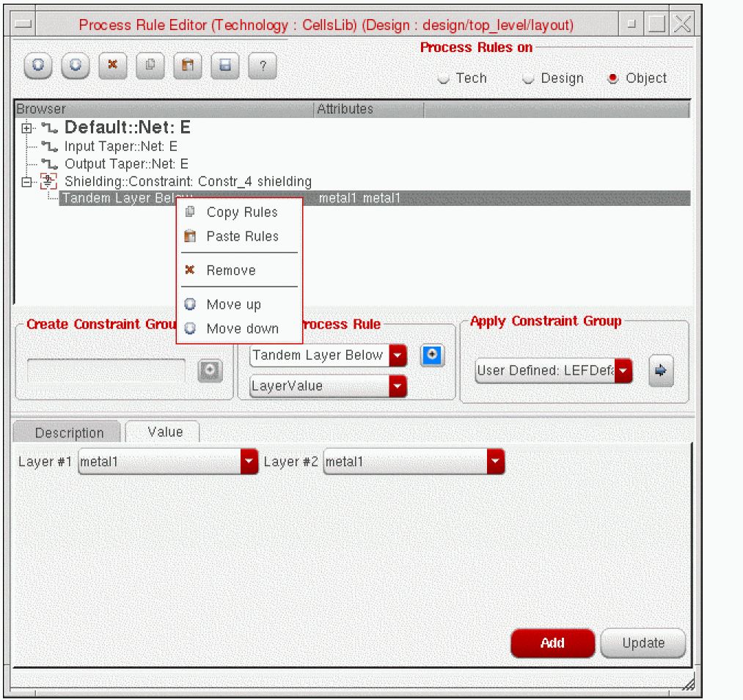This screenshot has width=743, height=700.
Task: Click the Move Up toolbar icon
Action: tap(39, 65)
